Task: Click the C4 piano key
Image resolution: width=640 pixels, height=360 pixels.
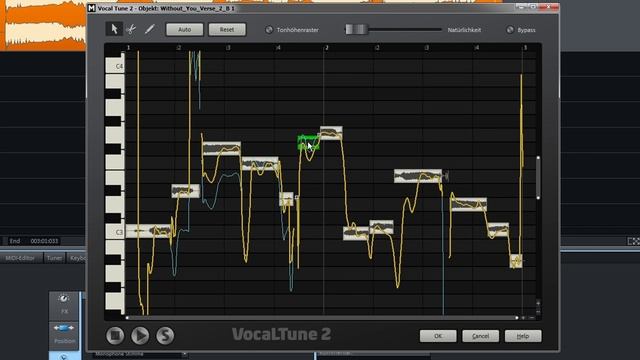Action: point(115,66)
